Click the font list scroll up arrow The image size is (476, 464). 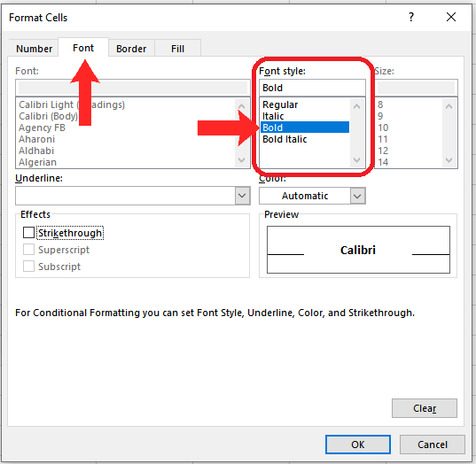[242, 106]
